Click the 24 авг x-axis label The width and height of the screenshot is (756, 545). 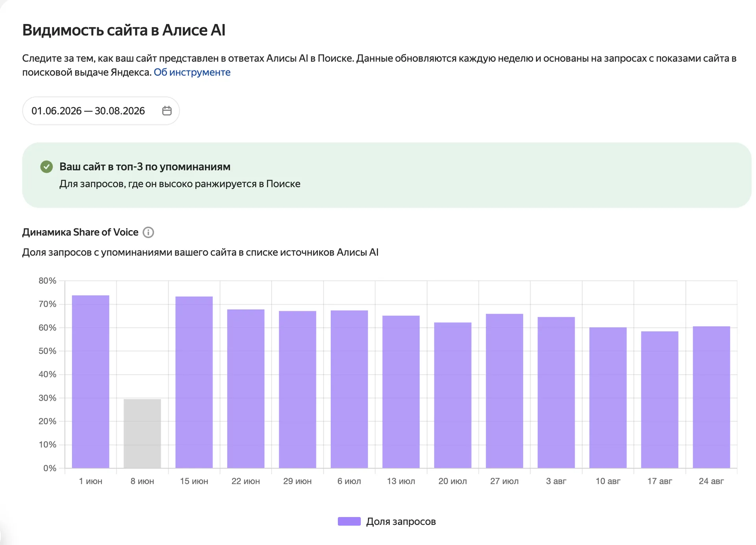click(712, 481)
